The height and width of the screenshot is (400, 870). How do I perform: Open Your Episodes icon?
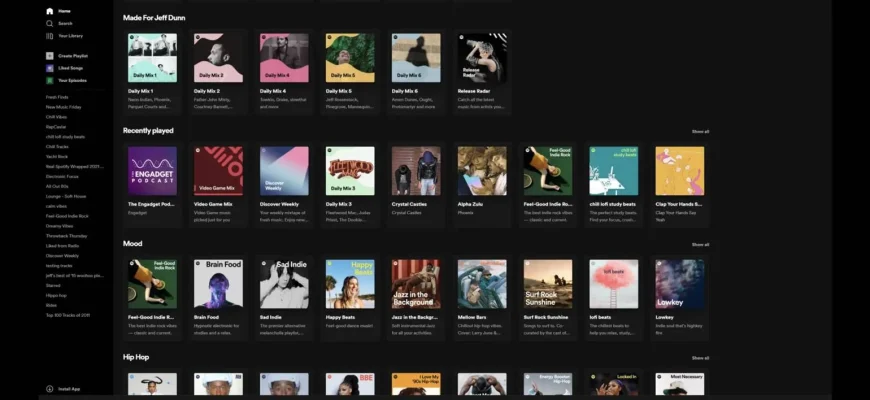click(49, 80)
